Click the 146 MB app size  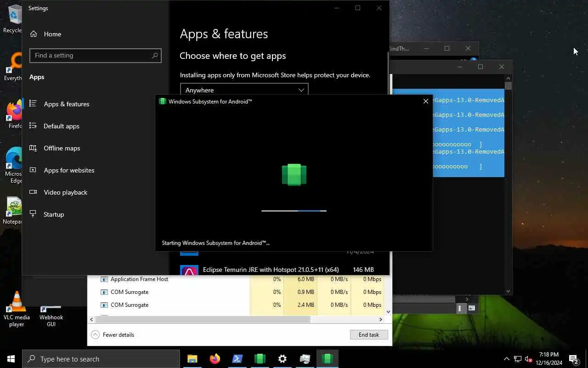click(363, 270)
